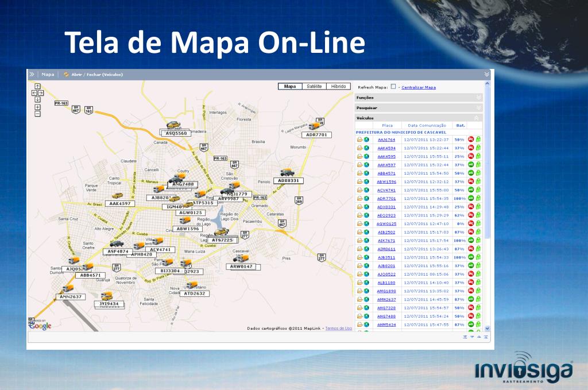Select the AMN2637 truck marker on map
Image resolution: width=588 pixels, height=390 pixels.
pyautogui.click(x=68, y=288)
